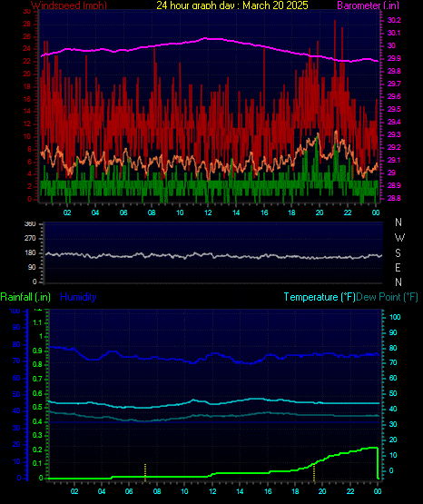This screenshot has height=504, width=423.
Task: Click "20" on the cyan temperature scale
Action: (x=393, y=440)
